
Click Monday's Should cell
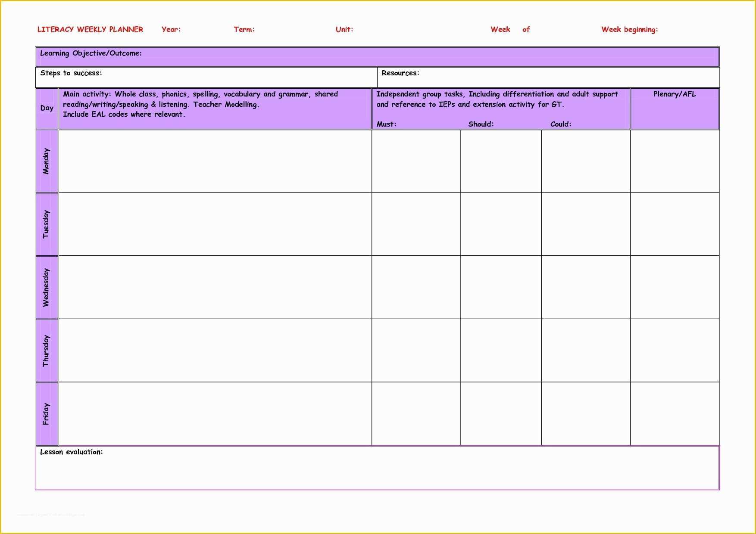pos(501,161)
